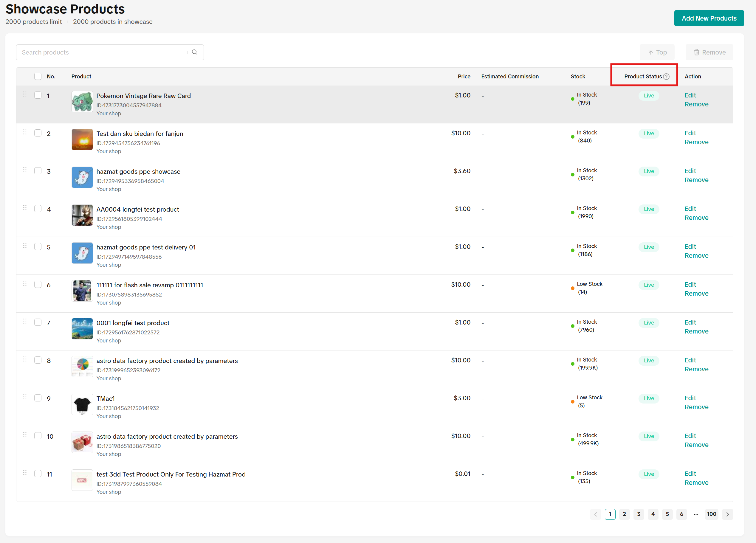Jump to page 3 of results
Screen dimensions: 756x543
point(639,514)
